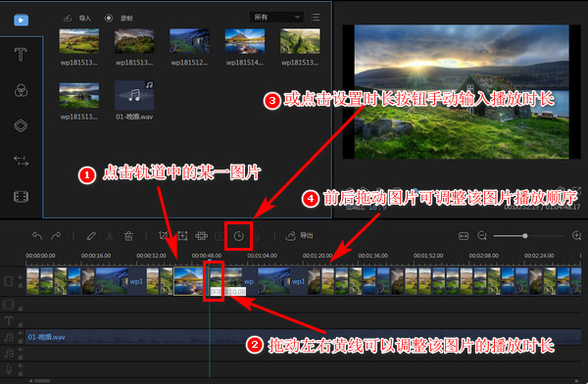Image resolution: width=588 pixels, height=384 pixels.
Task: Click the 导出 export button
Action: tap(299, 235)
